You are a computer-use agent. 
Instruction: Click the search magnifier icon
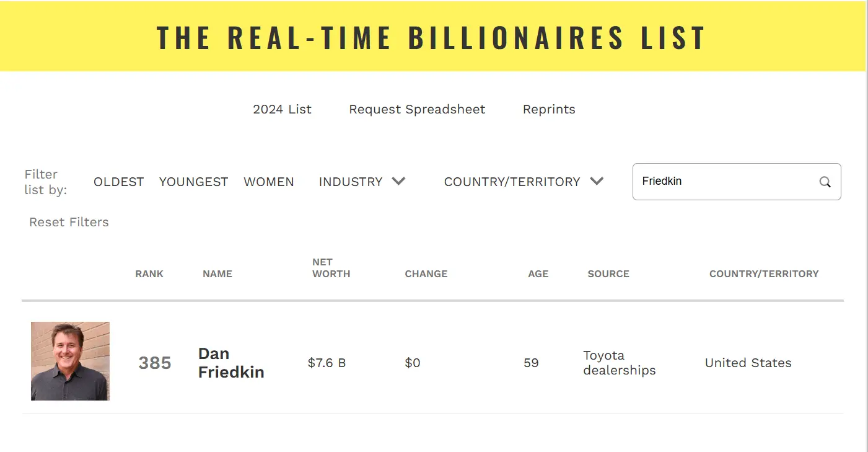[x=825, y=182]
